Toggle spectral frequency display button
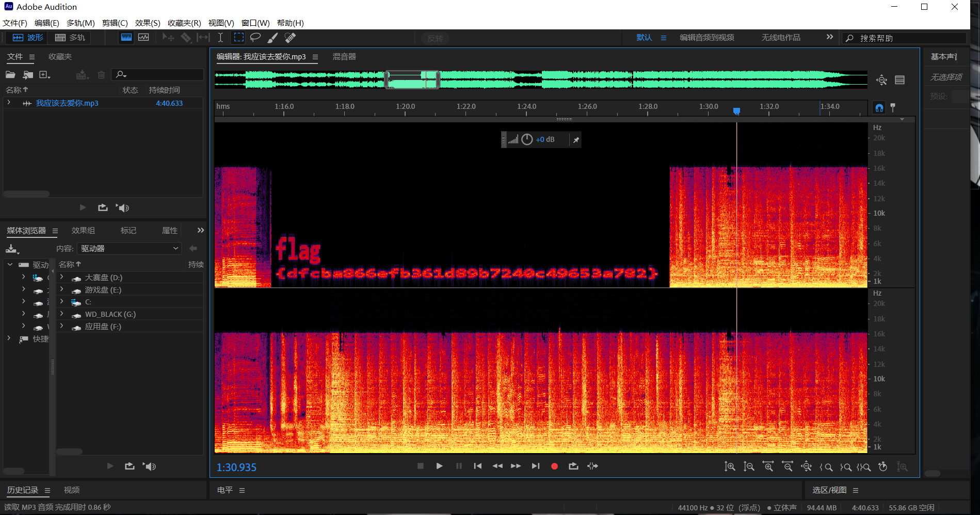The image size is (980, 515). [x=126, y=38]
